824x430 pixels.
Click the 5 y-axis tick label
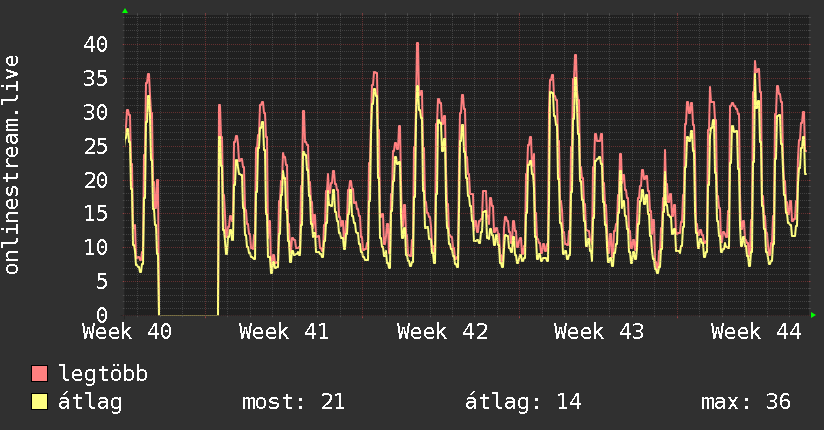pos(102,282)
